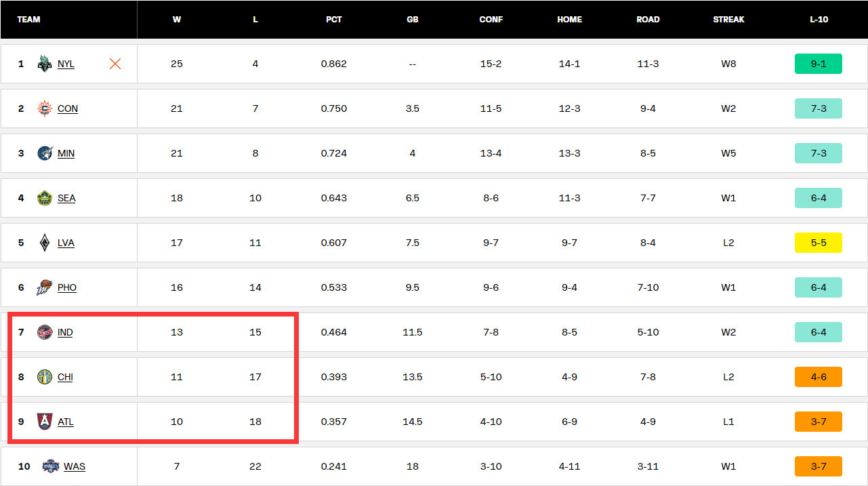Click the Phoenix Mercury team logo
The width and height of the screenshot is (868, 486).
coord(45,287)
